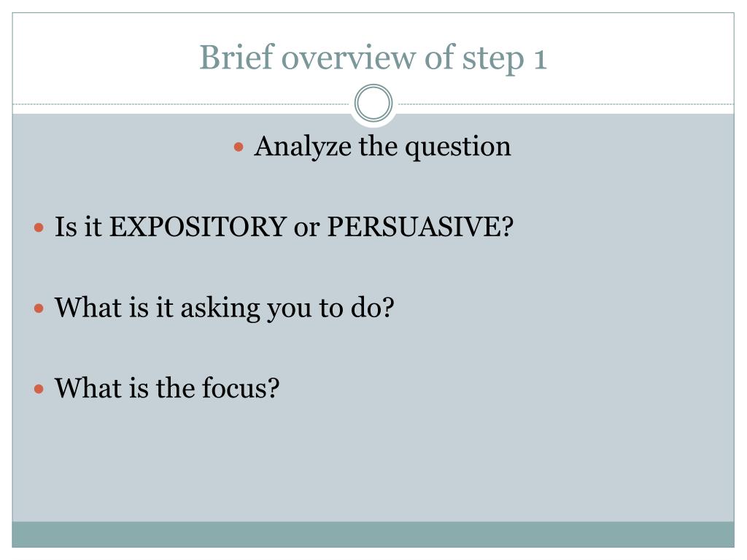
Task: Click the dashed divider left of the circle
Action: pyautogui.click(x=182, y=104)
